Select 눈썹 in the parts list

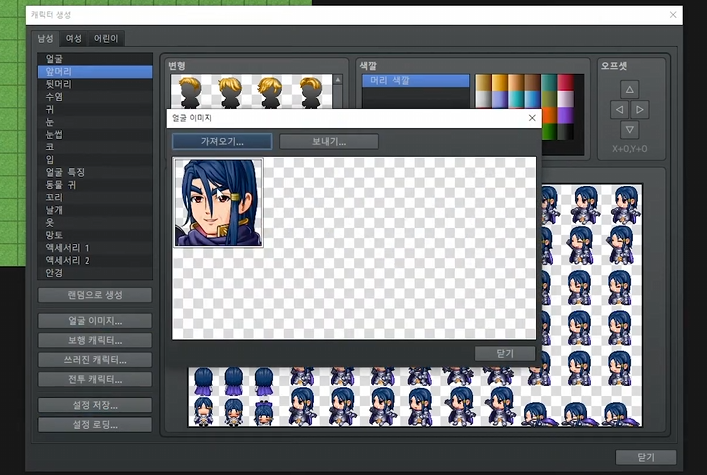pos(95,134)
